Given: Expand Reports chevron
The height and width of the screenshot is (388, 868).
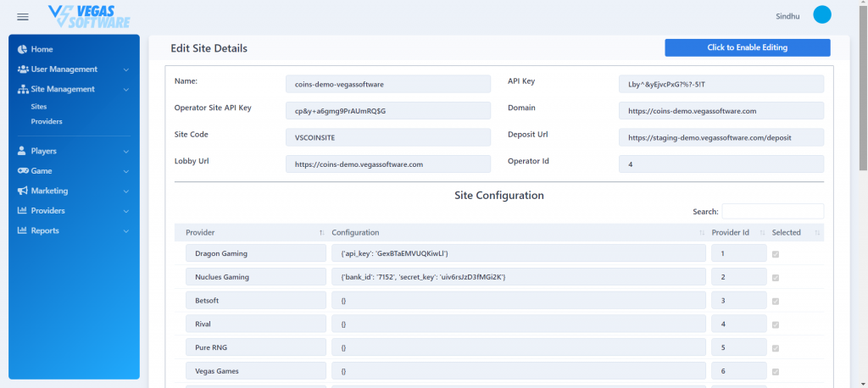Looking at the screenshot, I should 126,231.
